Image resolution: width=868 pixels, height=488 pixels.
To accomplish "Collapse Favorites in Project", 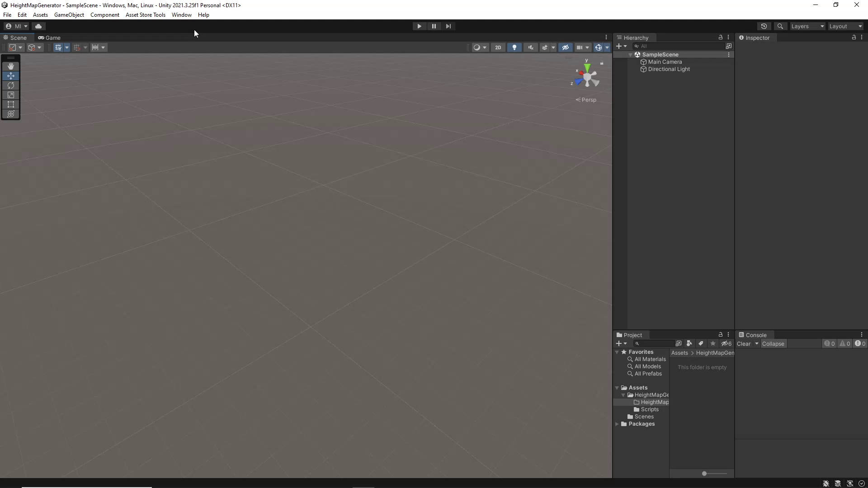I will tap(617, 352).
